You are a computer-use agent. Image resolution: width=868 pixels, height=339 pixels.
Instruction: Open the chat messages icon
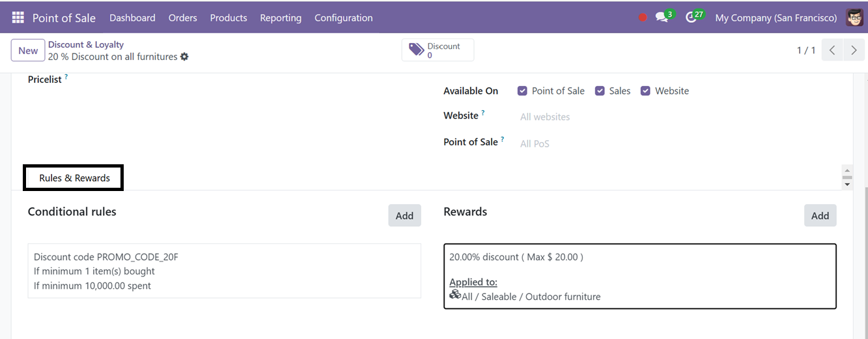(664, 17)
